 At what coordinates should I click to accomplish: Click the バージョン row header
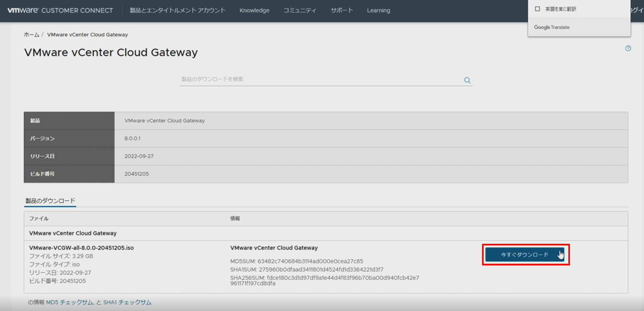point(69,139)
